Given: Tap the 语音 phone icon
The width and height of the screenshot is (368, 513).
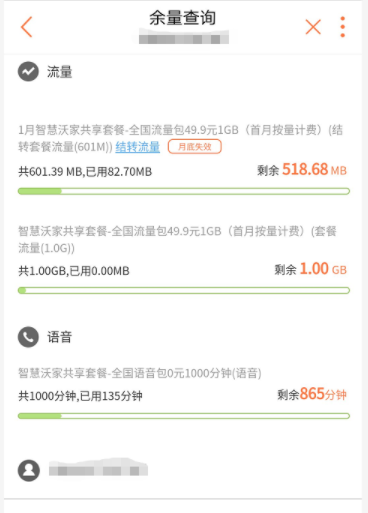Looking at the screenshot, I should click(28, 337).
